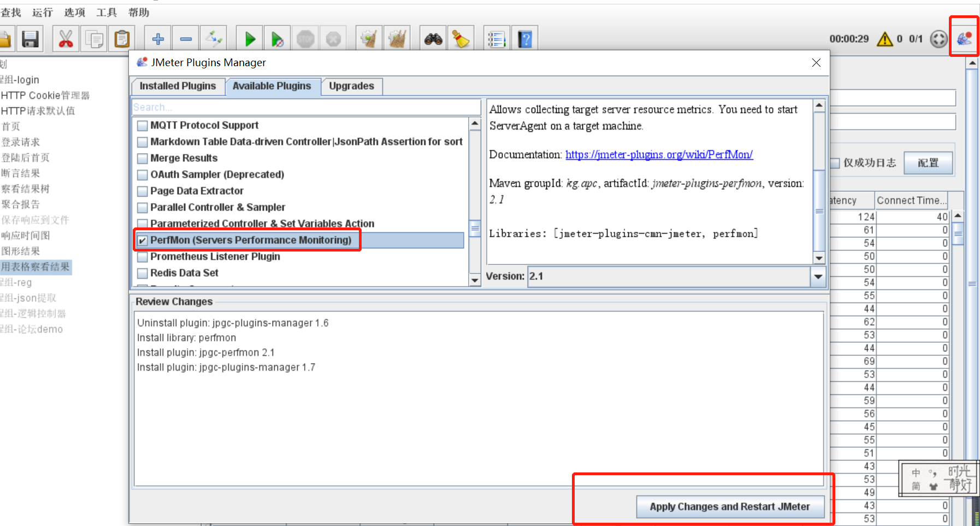Open the 工具 menu
This screenshot has height=526, width=980.
(107, 13)
